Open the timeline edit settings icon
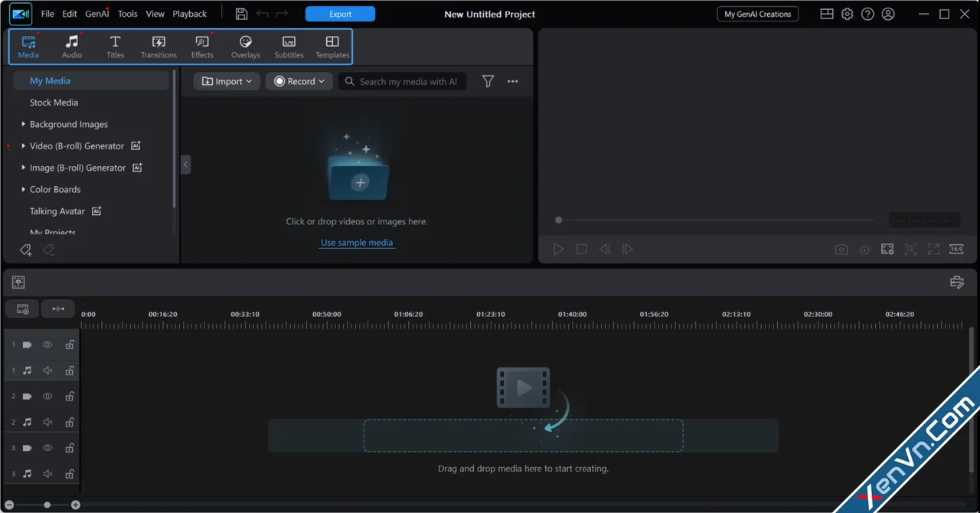Viewport: 980px width, 513px height. coord(956,283)
